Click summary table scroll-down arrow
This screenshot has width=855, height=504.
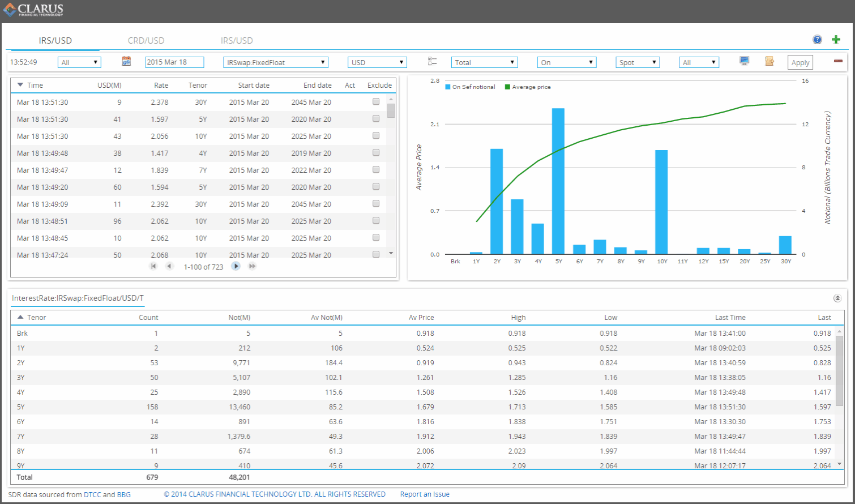tap(839, 464)
